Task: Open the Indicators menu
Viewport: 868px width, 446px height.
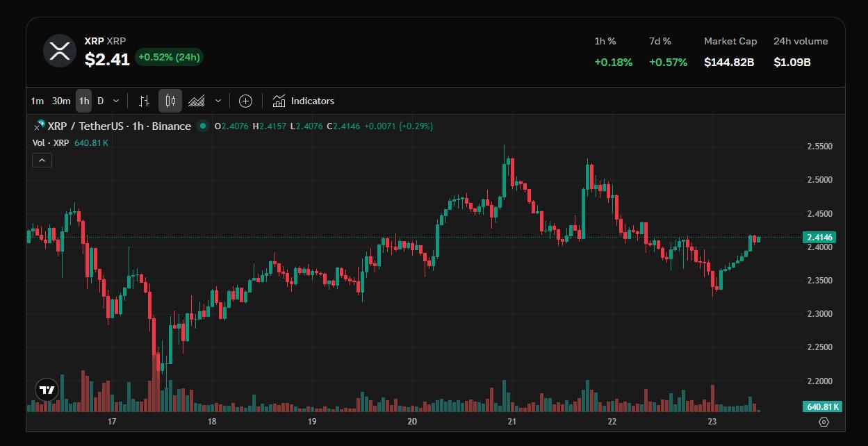Action: pyautogui.click(x=304, y=101)
